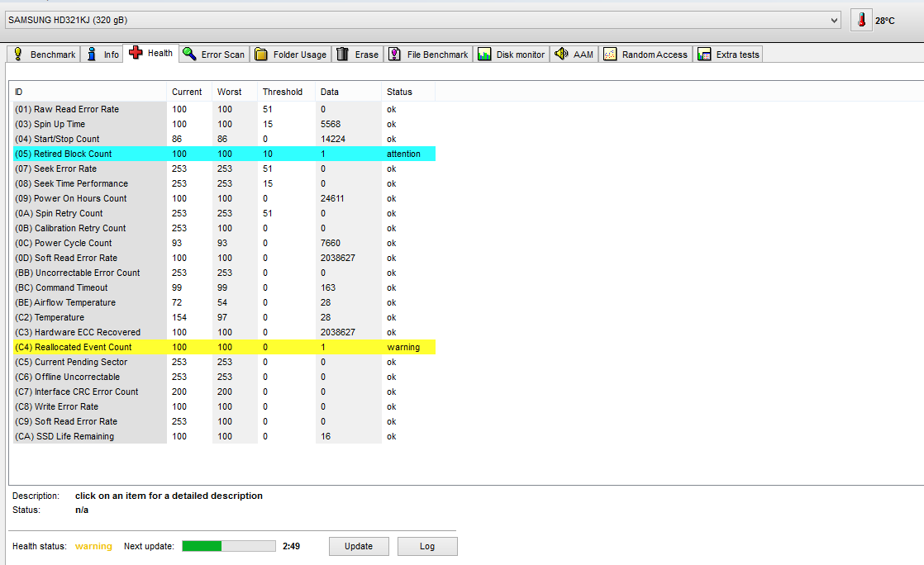The height and width of the screenshot is (565, 924).
Task: Select the Hardware ECC Recovered row
Action: [225, 332]
